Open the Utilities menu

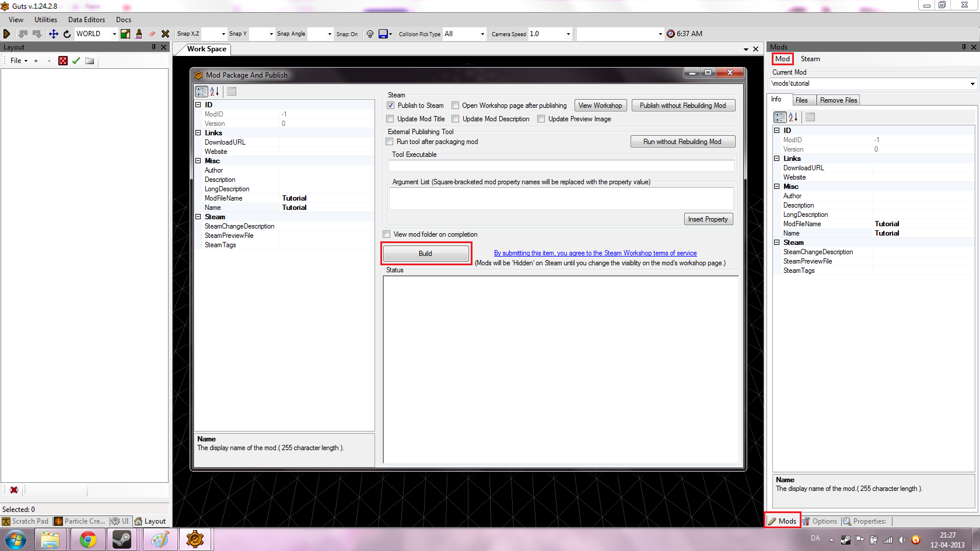45,20
